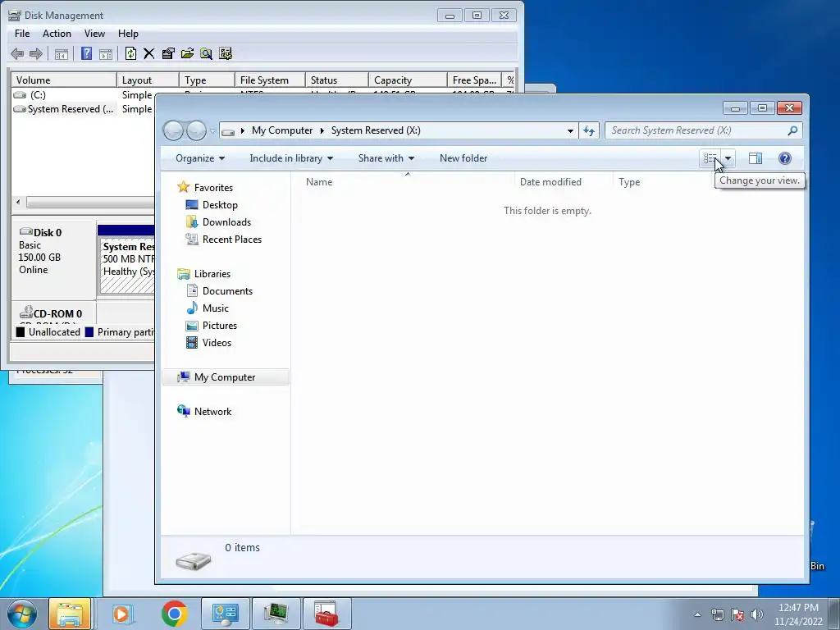
Task: Toggle the preview pane button
Action: [x=756, y=158]
